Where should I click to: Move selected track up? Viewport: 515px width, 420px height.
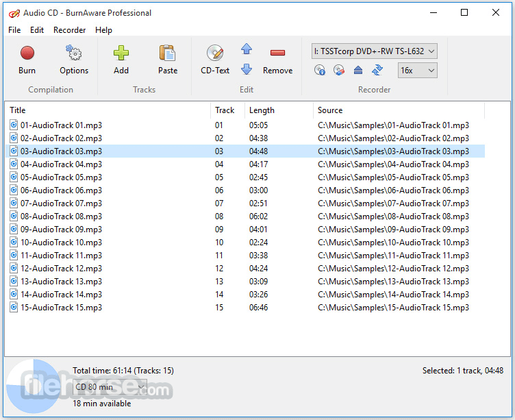(247, 49)
